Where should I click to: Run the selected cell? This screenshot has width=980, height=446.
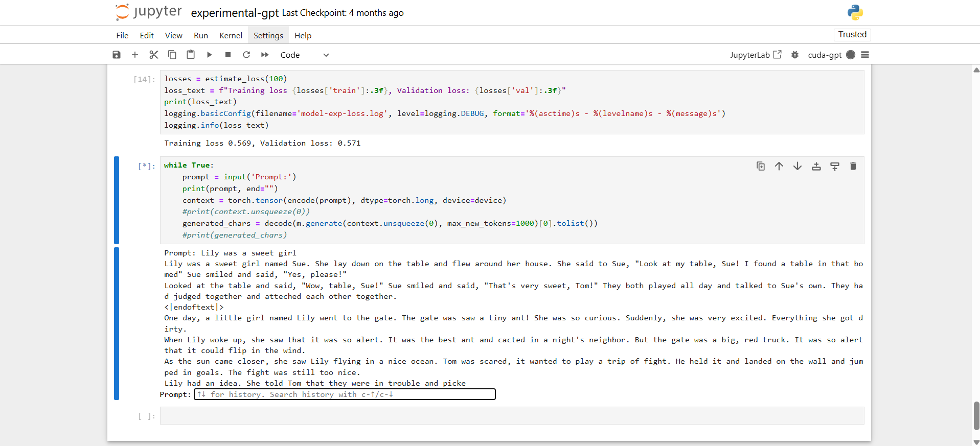[209, 55]
